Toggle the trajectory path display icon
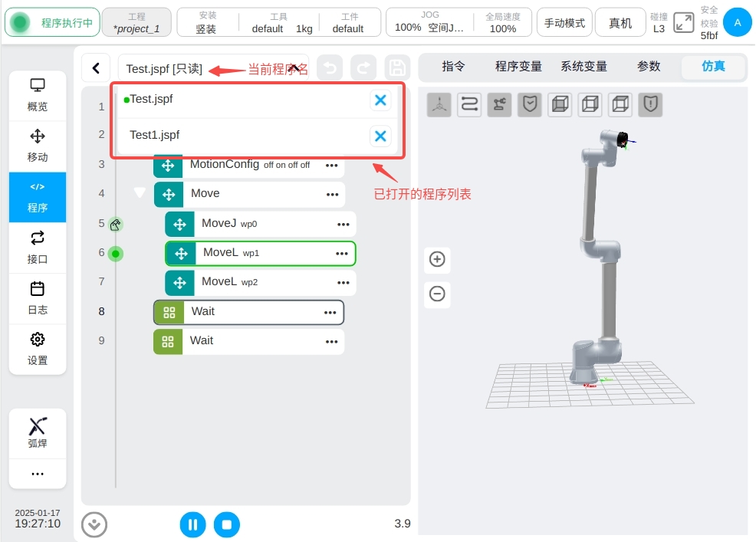 (469, 104)
